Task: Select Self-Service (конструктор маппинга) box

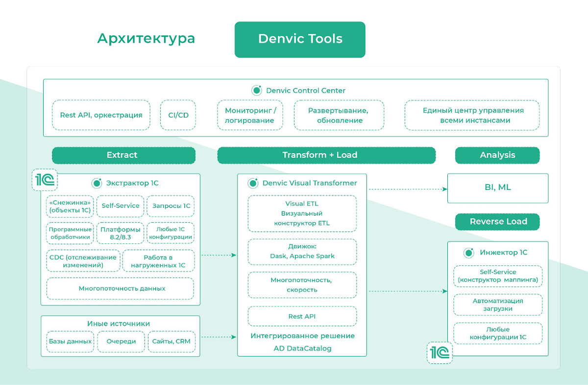Action: pyautogui.click(x=498, y=276)
